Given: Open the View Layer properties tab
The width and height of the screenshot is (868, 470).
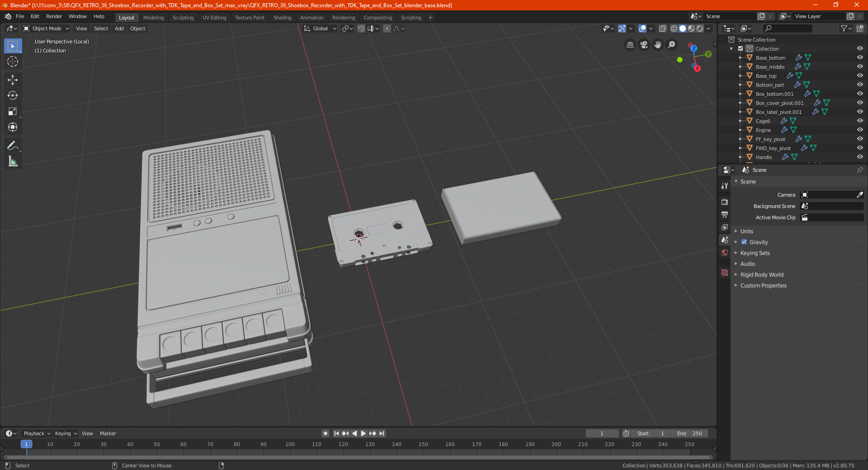Looking at the screenshot, I should 725,227.
